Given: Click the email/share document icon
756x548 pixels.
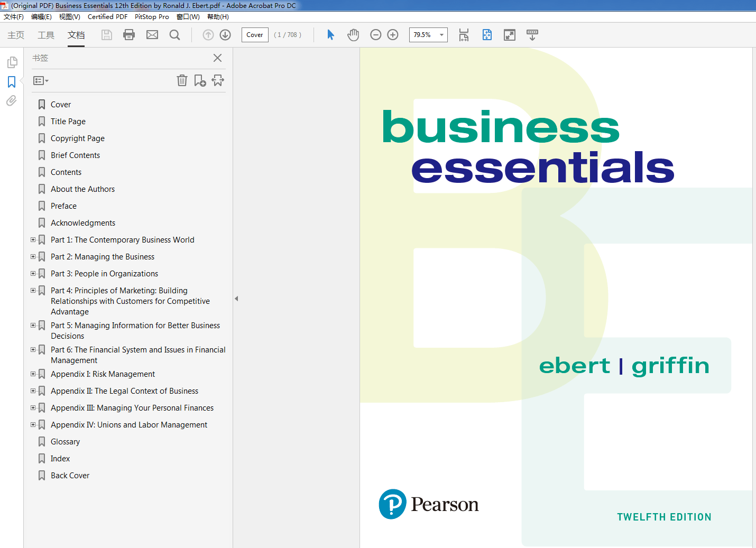Looking at the screenshot, I should (152, 35).
